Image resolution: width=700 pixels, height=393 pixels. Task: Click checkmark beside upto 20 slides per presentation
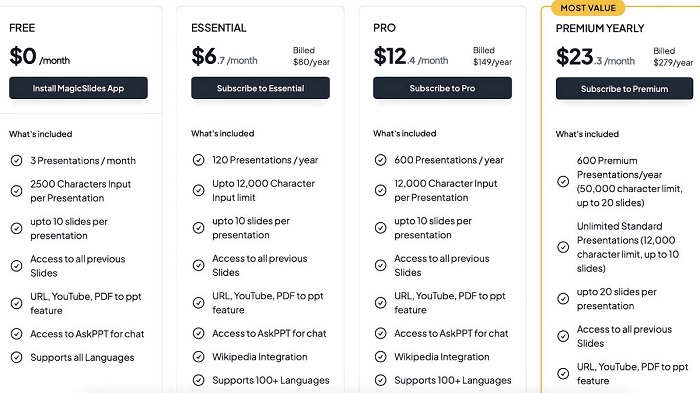(563, 298)
